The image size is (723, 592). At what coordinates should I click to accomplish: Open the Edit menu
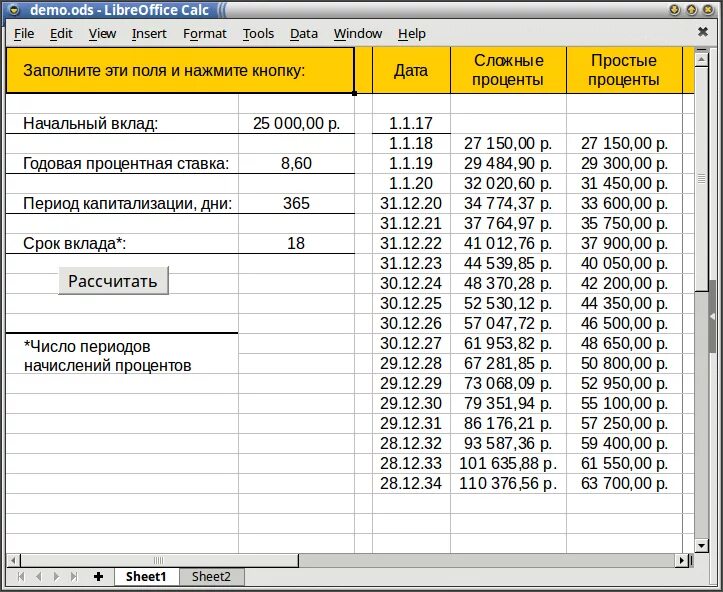pos(61,34)
